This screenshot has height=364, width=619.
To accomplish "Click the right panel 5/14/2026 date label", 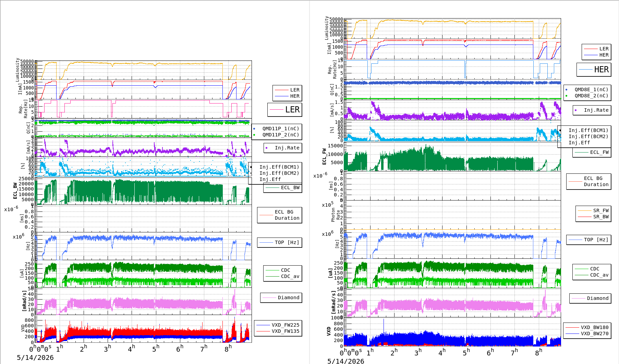I will [x=346, y=361].
